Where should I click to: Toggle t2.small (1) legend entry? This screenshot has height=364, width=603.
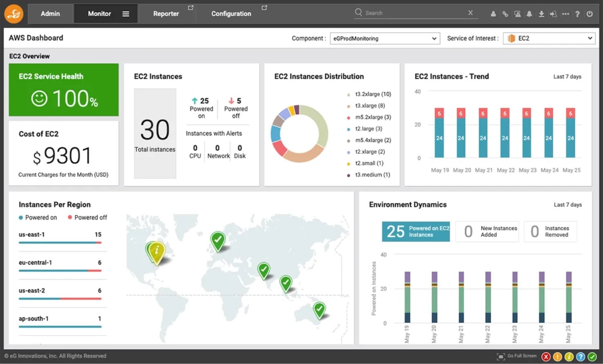tap(365, 163)
